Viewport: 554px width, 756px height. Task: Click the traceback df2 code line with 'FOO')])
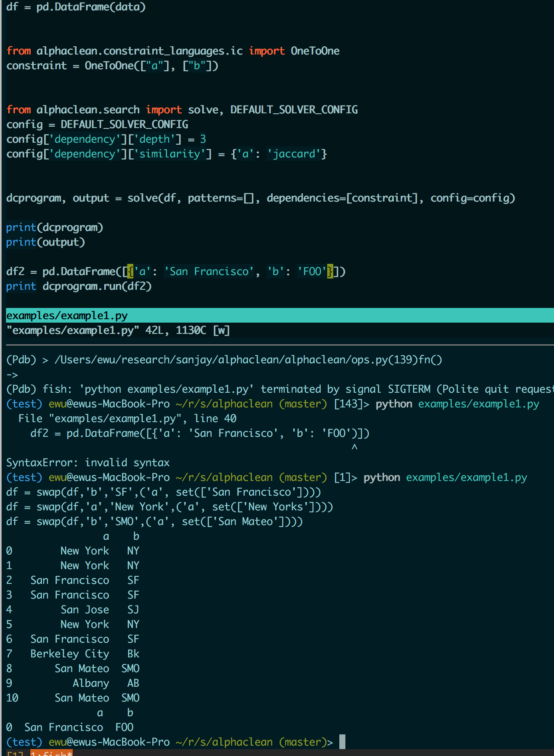point(200,433)
